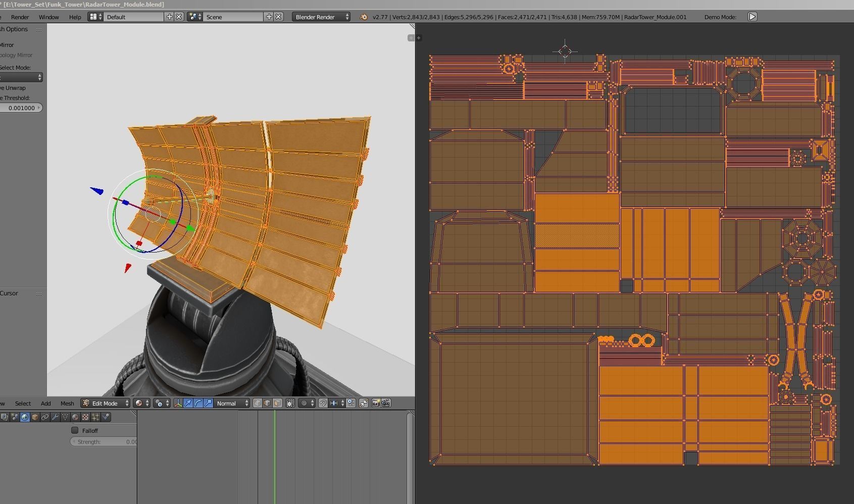Open the Window menu
The width and height of the screenshot is (854, 504).
click(x=49, y=17)
